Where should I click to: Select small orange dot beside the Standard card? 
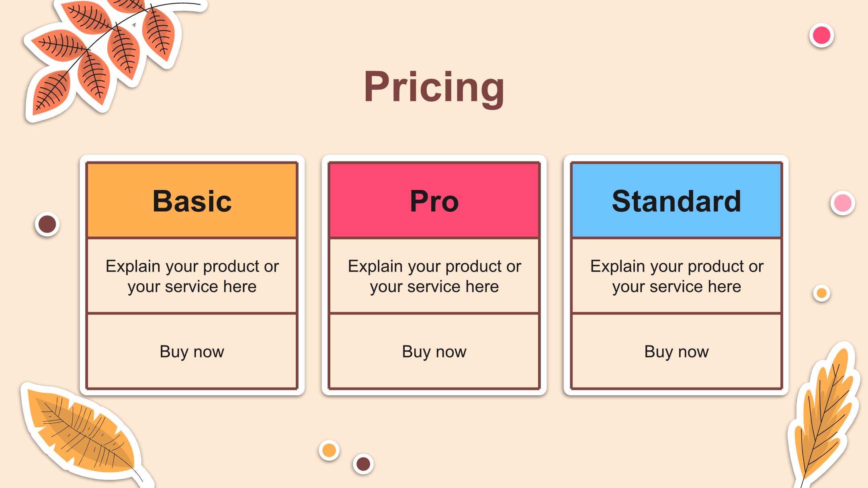[821, 293]
